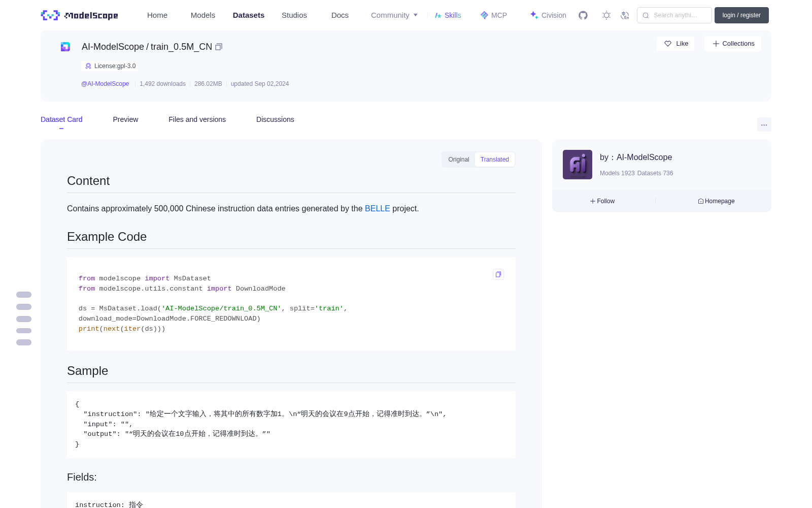Toggle the light/dark theme icon
The height and width of the screenshot is (508, 812).
tap(606, 15)
